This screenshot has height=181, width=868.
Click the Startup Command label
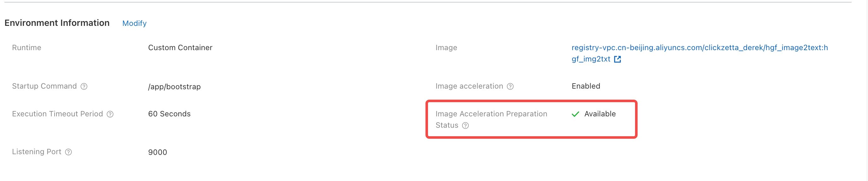click(45, 86)
